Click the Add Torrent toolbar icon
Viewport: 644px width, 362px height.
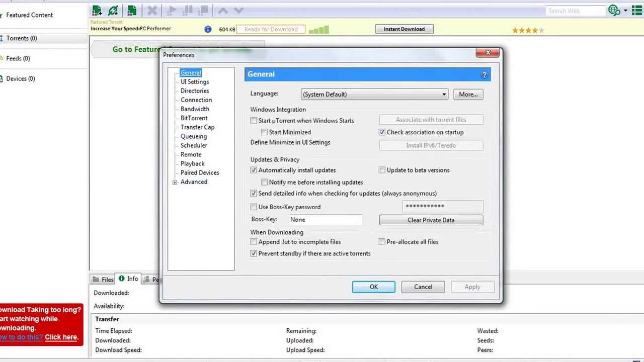[97, 10]
